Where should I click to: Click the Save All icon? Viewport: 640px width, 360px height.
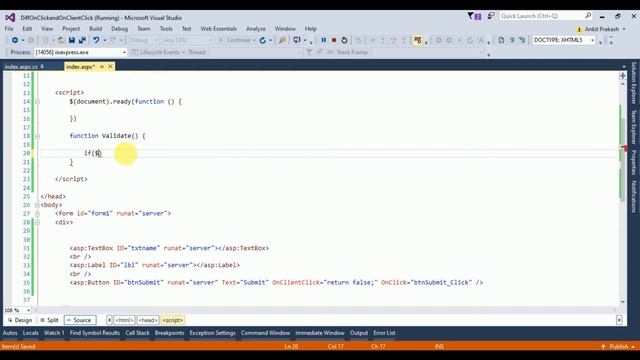(x=82, y=40)
